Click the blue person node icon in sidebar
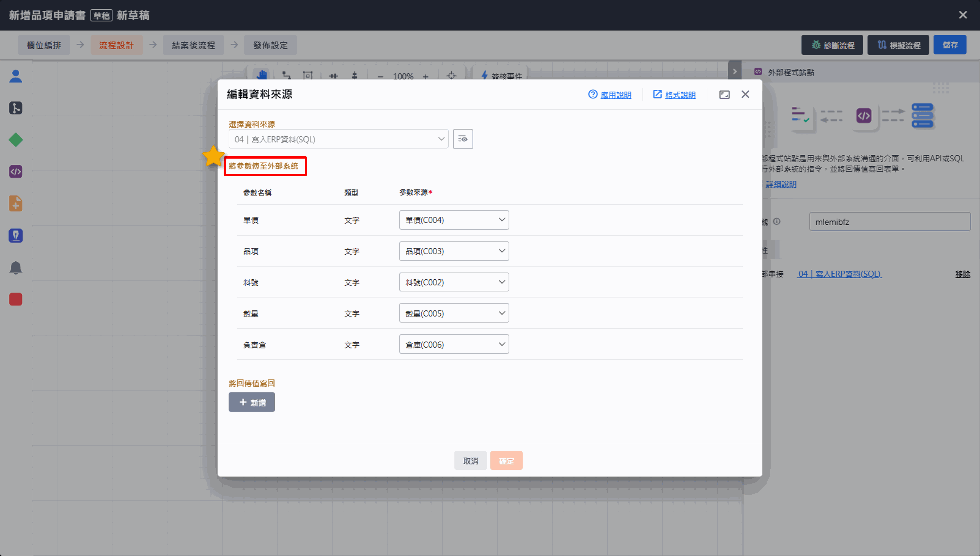980x556 pixels. click(16, 76)
